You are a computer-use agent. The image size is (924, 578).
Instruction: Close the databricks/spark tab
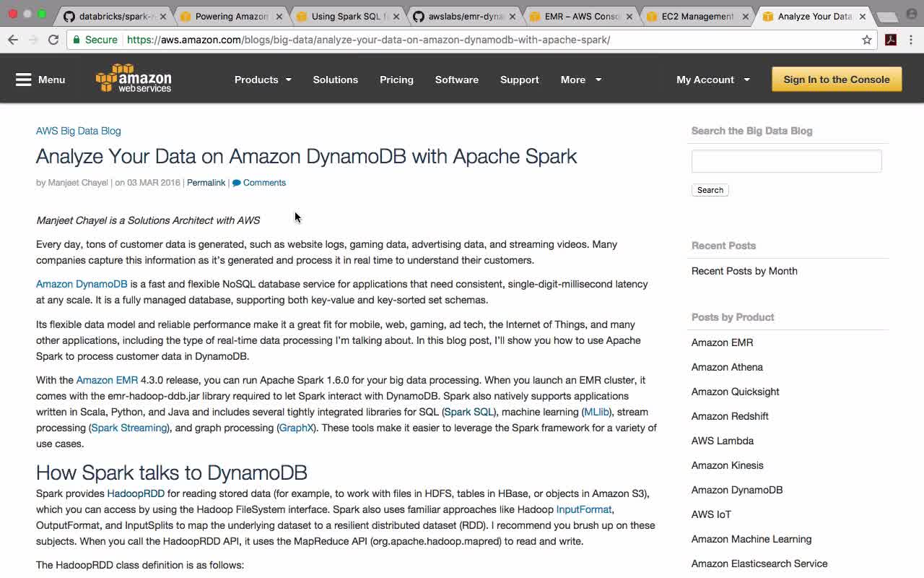tap(162, 17)
